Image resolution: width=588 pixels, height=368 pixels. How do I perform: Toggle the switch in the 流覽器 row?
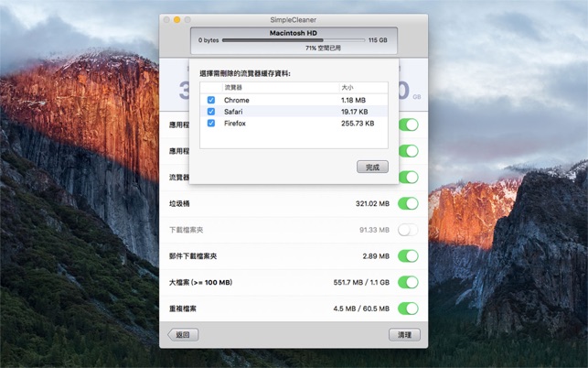click(408, 178)
